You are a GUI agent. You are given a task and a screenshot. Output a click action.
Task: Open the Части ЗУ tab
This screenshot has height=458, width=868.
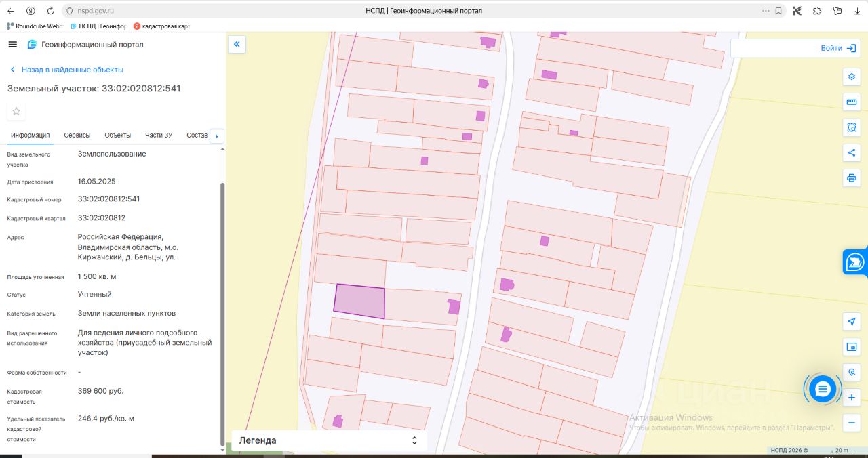tap(159, 135)
